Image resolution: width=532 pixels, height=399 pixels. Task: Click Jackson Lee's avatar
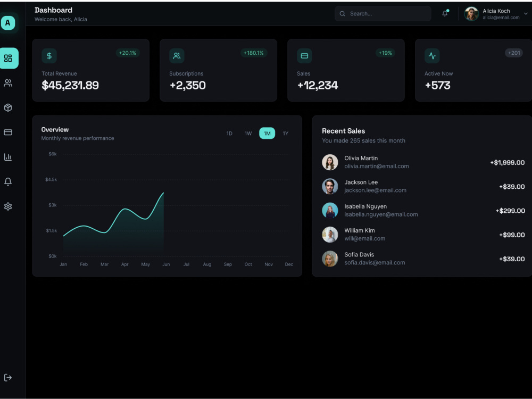[330, 186]
